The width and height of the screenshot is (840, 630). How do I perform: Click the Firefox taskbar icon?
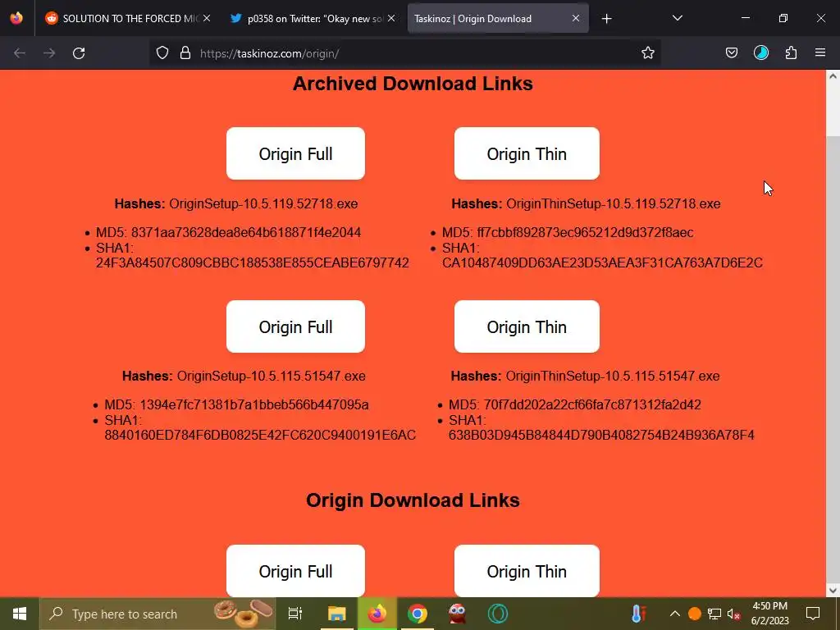377,614
